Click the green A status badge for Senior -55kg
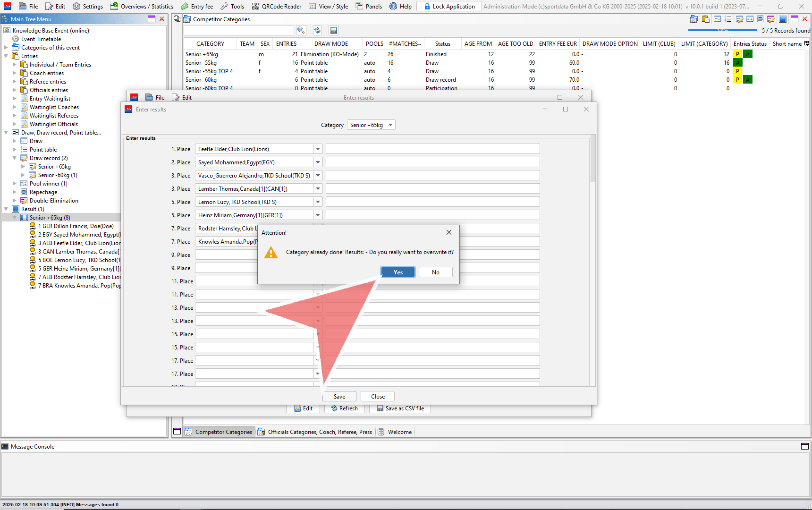This screenshot has height=510, width=812. pos(737,63)
